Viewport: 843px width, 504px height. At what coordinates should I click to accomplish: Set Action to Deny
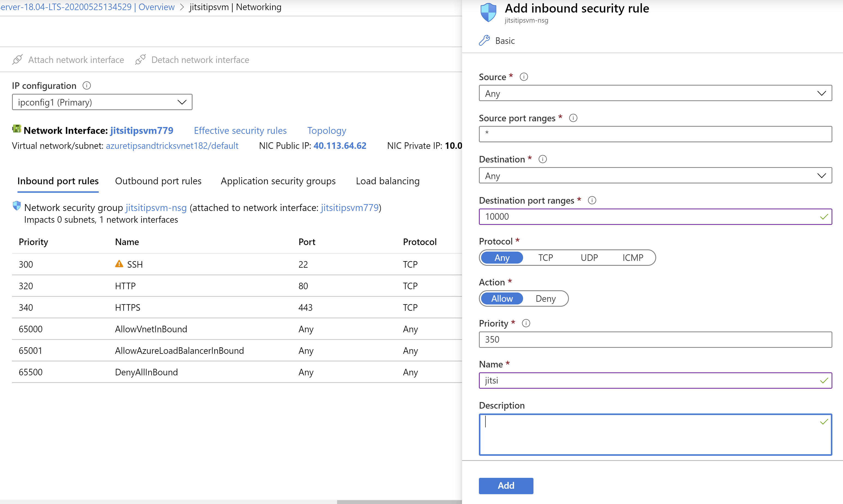click(545, 299)
